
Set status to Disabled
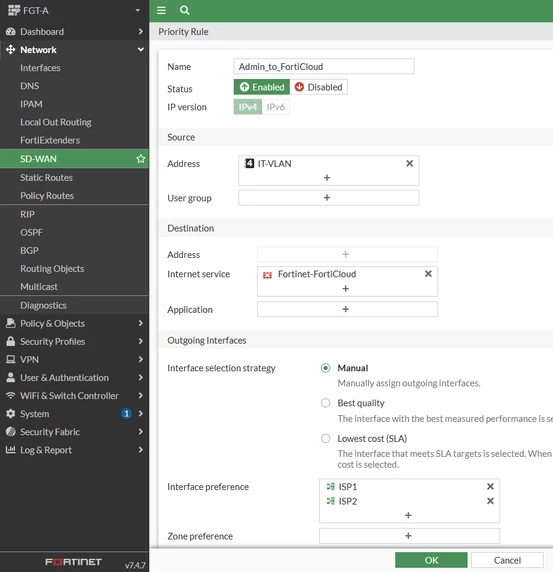tap(318, 87)
